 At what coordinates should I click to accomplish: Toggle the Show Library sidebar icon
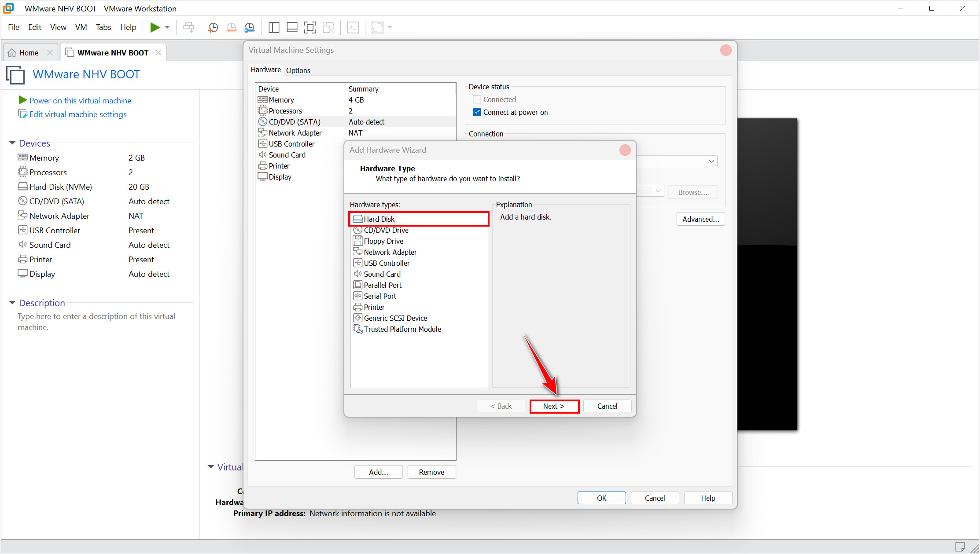pos(274,28)
